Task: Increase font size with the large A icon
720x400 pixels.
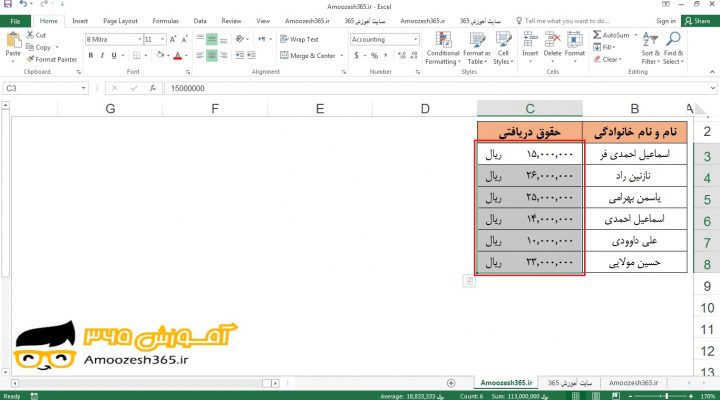Action: pos(173,39)
